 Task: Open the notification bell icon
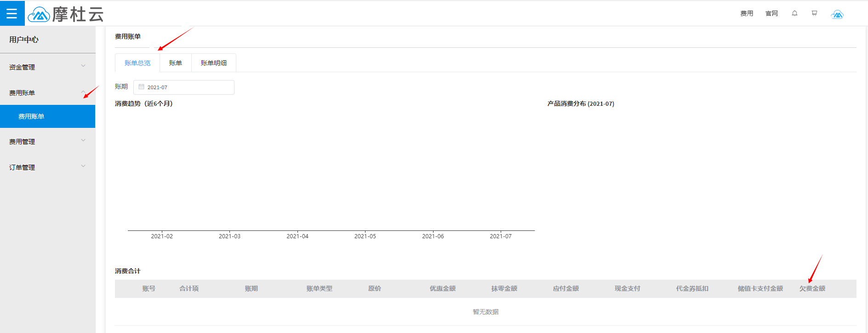[794, 13]
